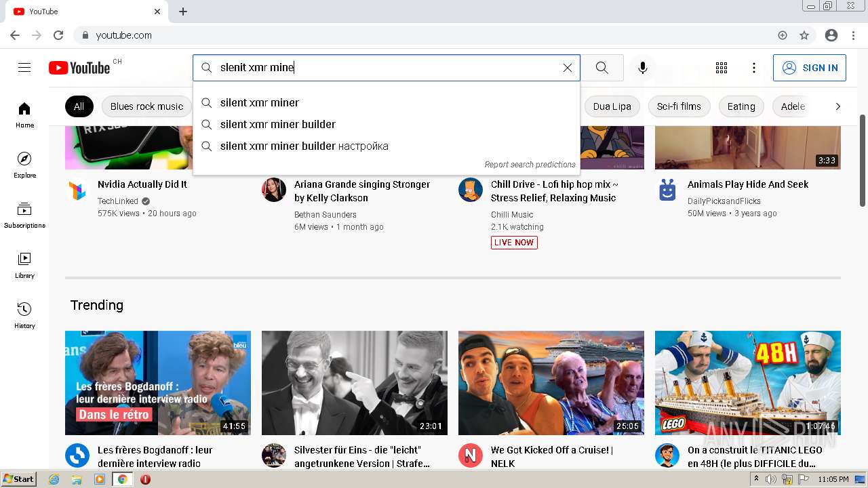Select the Dua Lipa chip
The width and height of the screenshot is (868, 488).
pyautogui.click(x=612, y=106)
